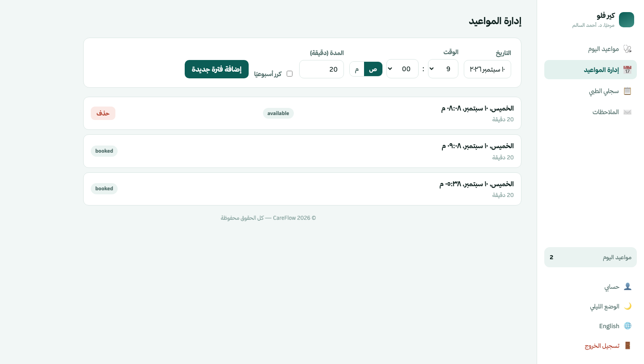
Task: Click the account person icon
Action: (627, 287)
